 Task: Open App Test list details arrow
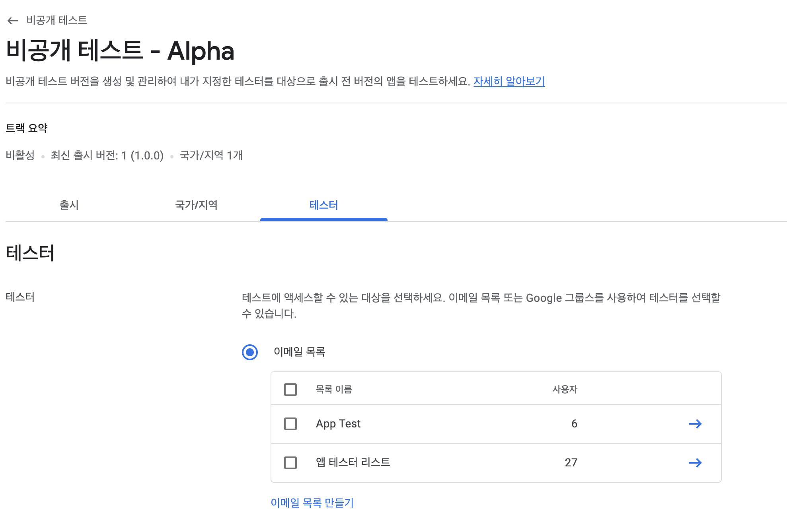[695, 424]
